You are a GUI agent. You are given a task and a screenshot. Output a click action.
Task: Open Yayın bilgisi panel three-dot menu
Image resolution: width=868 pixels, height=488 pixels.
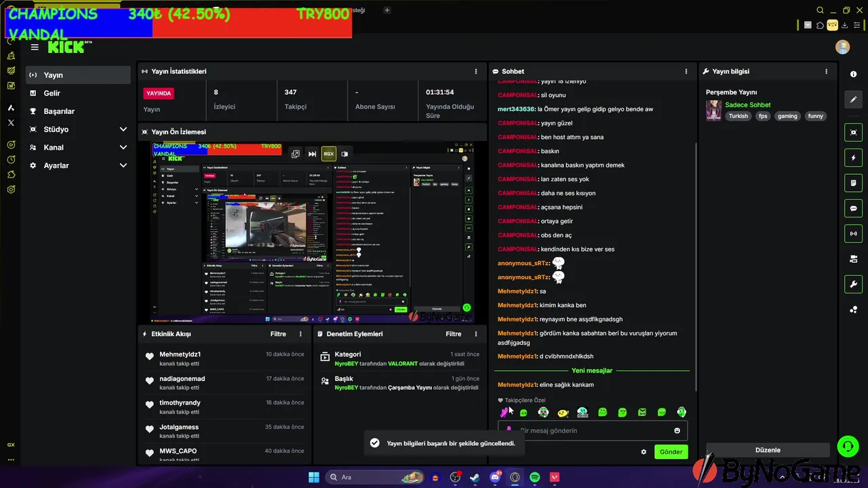pyautogui.click(x=826, y=71)
